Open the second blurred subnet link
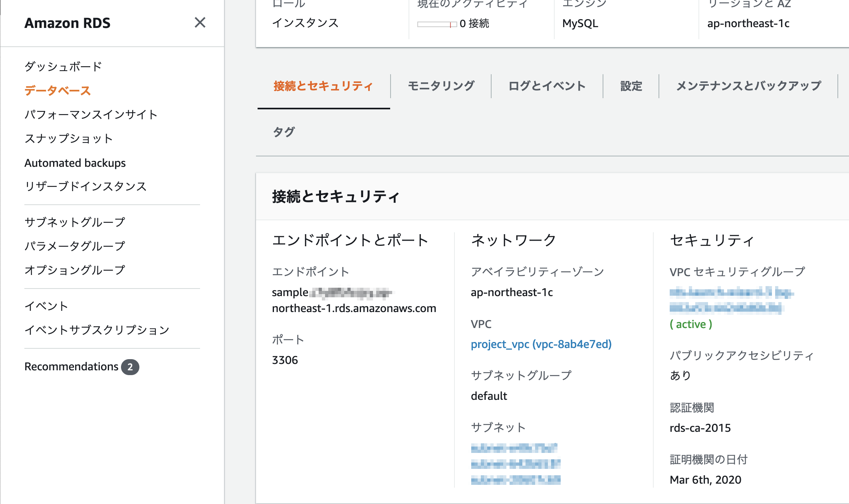849x504 pixels. point(516,464)
